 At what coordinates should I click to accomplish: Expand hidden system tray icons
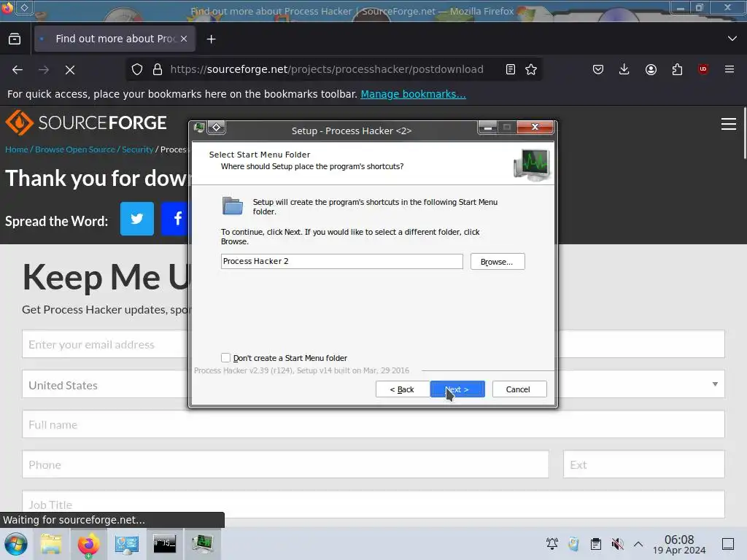638,544
